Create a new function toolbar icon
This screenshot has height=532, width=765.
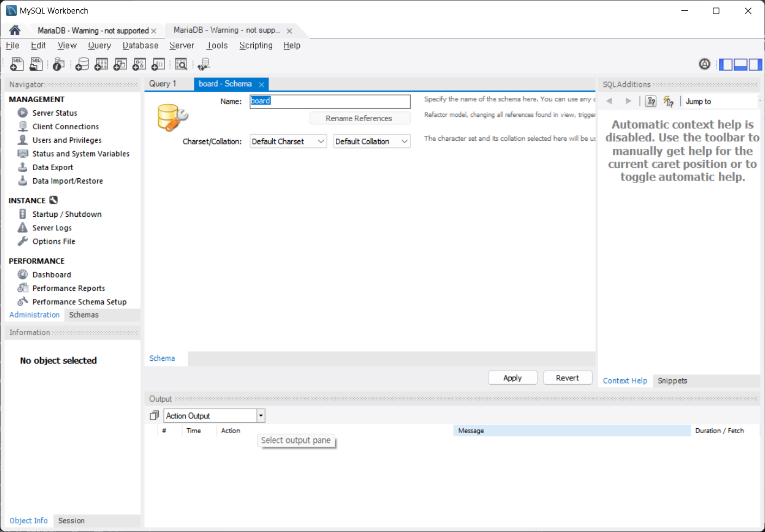click(x=158, y=64)
